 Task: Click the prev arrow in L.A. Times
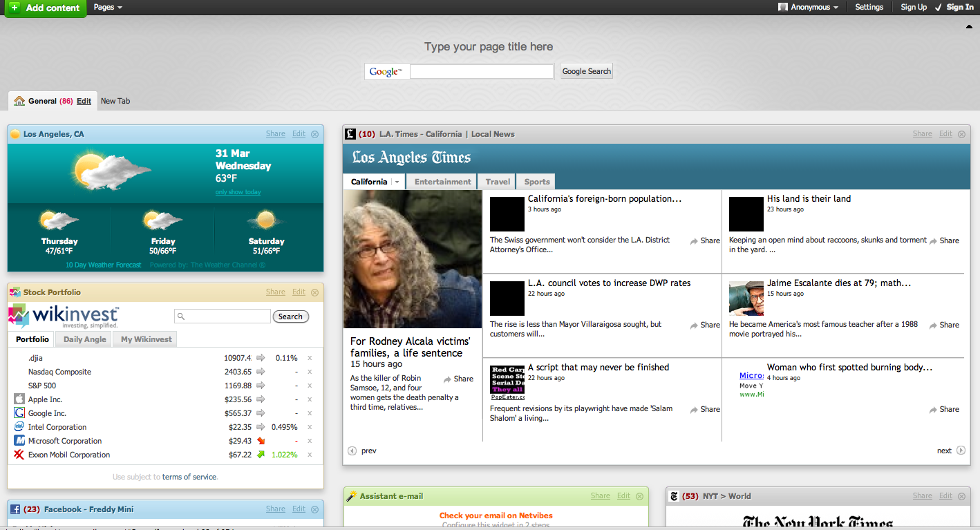[352, 451]
